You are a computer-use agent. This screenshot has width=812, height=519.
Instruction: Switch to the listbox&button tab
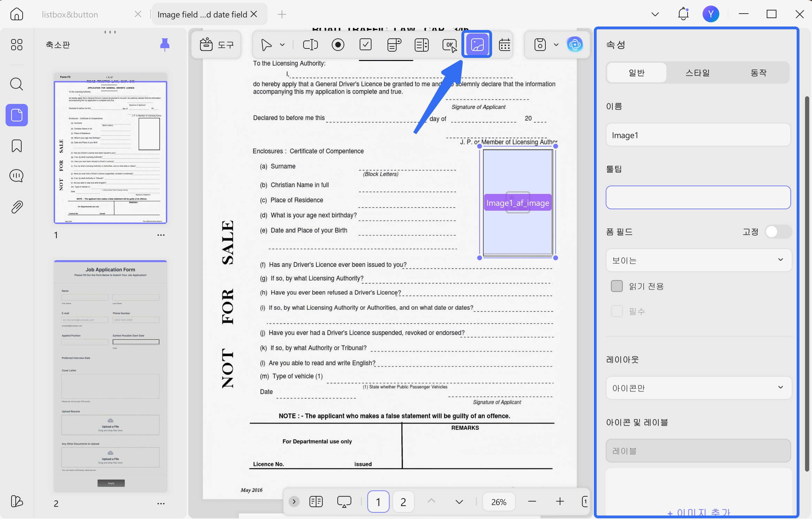[70, 14]
